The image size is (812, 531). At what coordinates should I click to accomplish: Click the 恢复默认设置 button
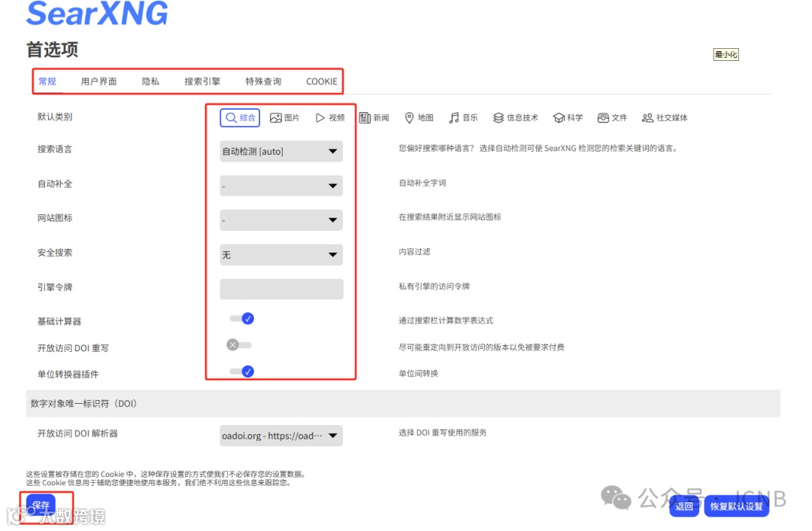(736, 506)
